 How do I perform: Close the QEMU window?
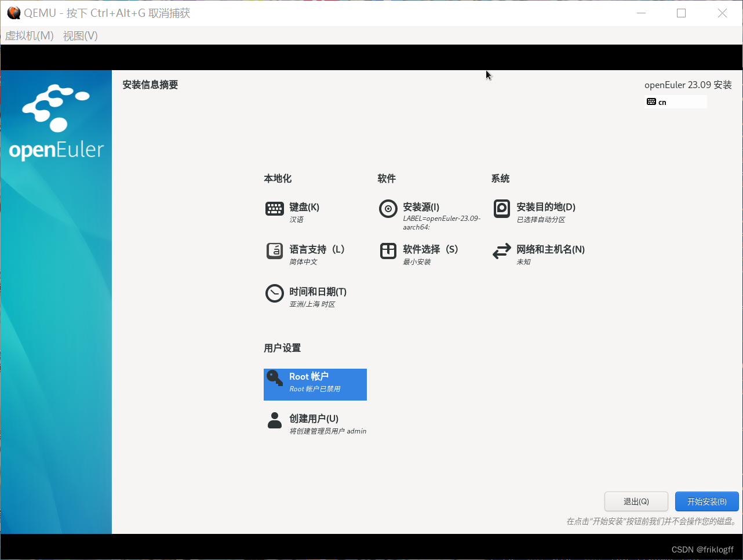point(722,13)
